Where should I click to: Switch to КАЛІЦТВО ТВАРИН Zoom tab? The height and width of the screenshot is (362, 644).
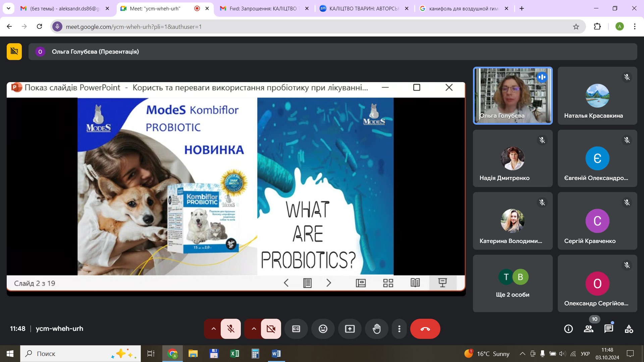(365, 8)
